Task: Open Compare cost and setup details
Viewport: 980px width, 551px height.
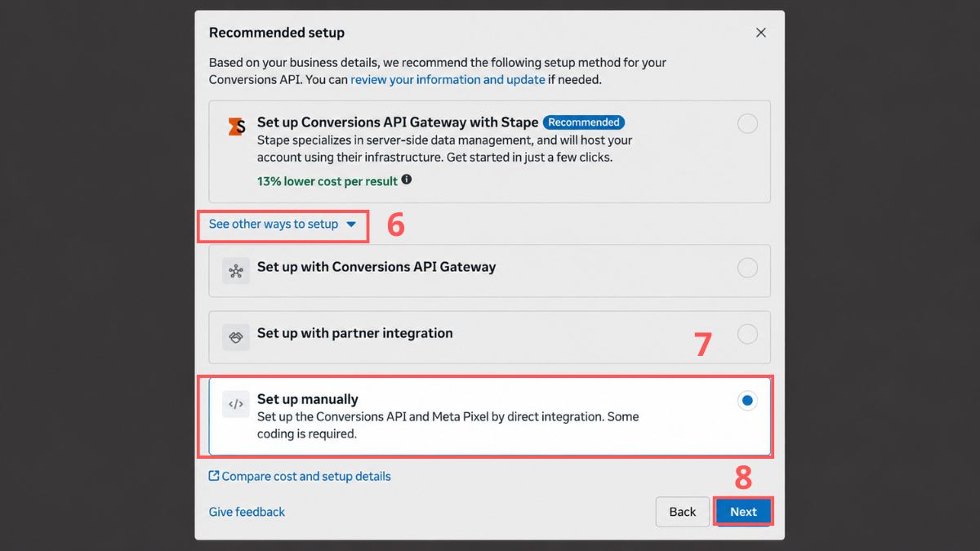Action: coord(306,476)
